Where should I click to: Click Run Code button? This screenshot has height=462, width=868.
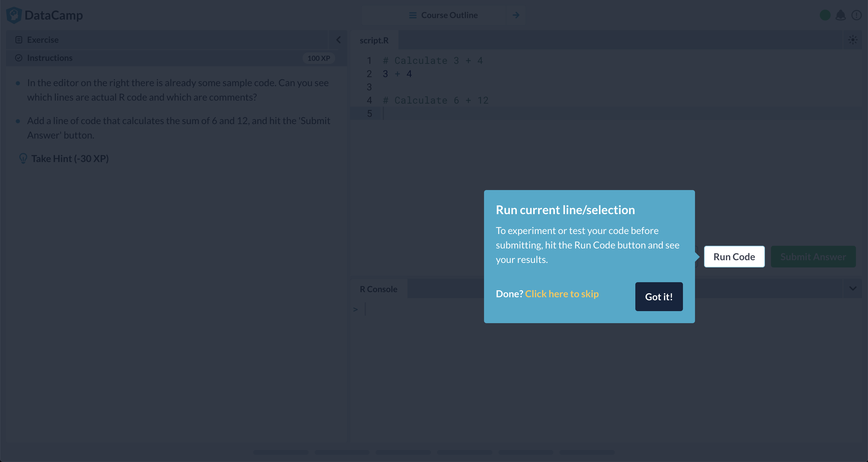coord(734,257)
